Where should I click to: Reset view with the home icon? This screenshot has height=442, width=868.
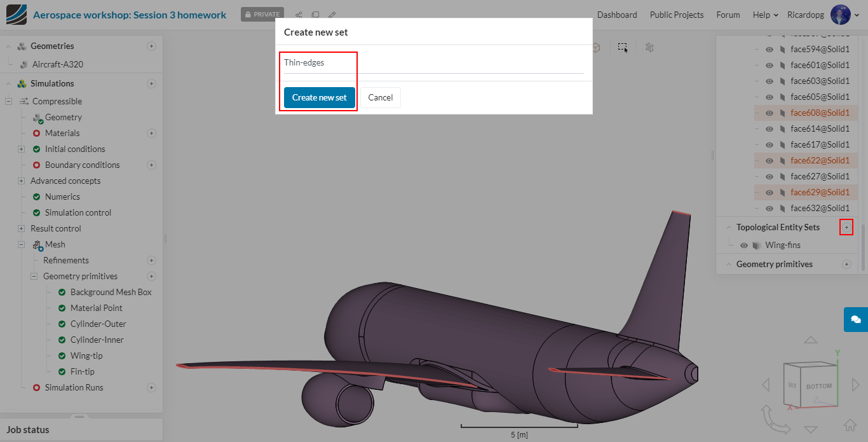[x=850, y=425]
